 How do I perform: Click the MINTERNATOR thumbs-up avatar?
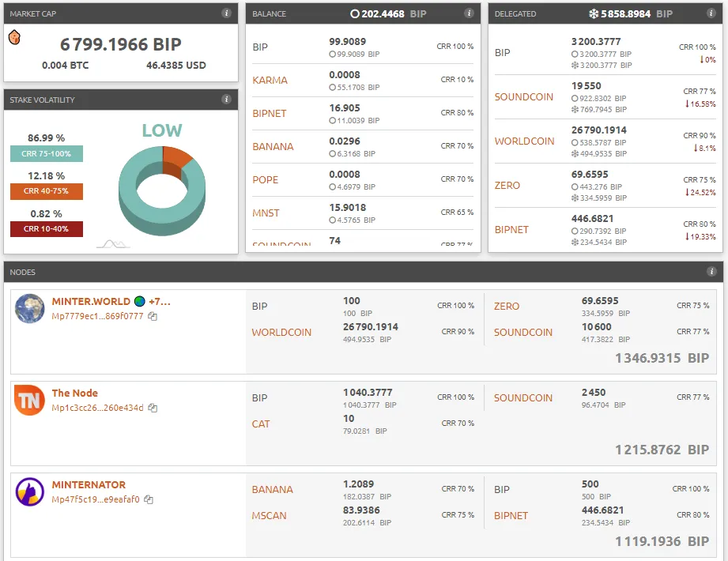click(x=30, y=491)
